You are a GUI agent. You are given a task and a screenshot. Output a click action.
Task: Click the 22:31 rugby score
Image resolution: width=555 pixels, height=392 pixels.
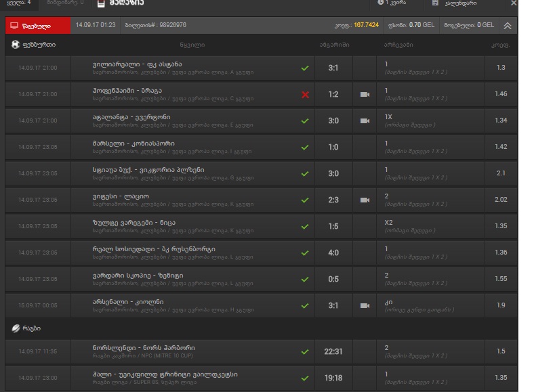[333, 351]
